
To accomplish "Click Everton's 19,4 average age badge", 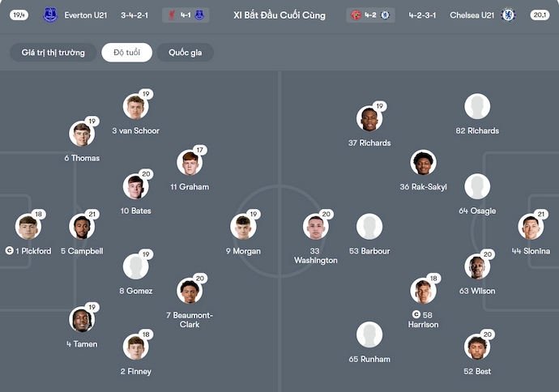I will tap(19, 15).
